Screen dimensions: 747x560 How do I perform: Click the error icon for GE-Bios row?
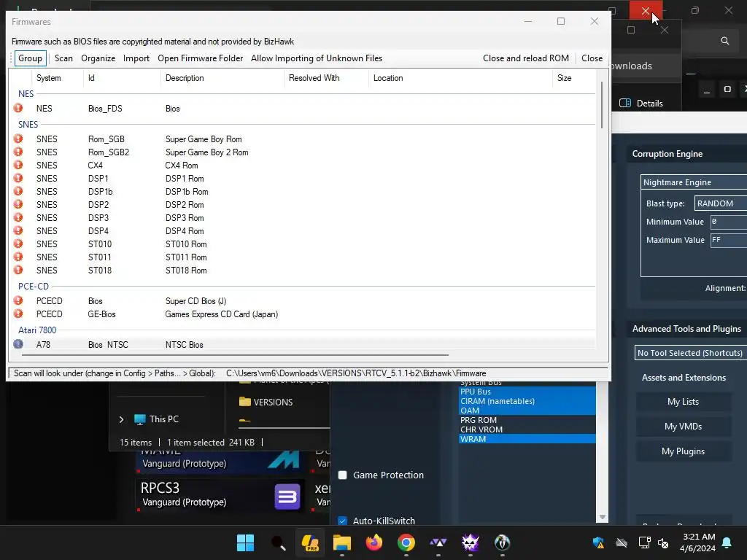point(18,314)
